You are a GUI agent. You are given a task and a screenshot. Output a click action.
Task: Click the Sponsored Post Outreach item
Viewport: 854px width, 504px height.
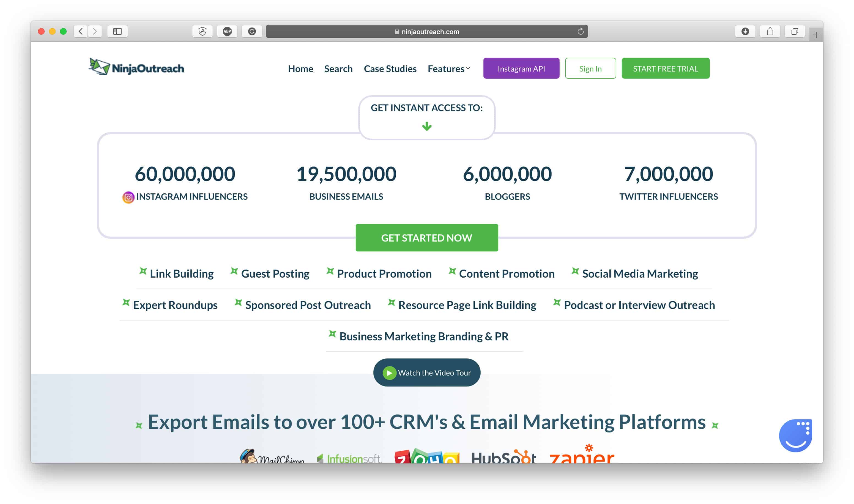303,305
